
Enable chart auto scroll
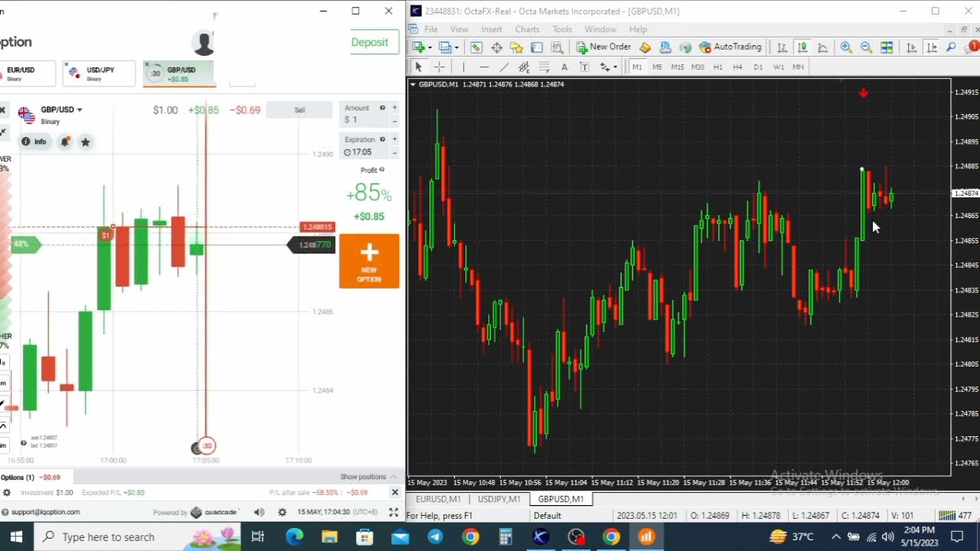(912, 47)
